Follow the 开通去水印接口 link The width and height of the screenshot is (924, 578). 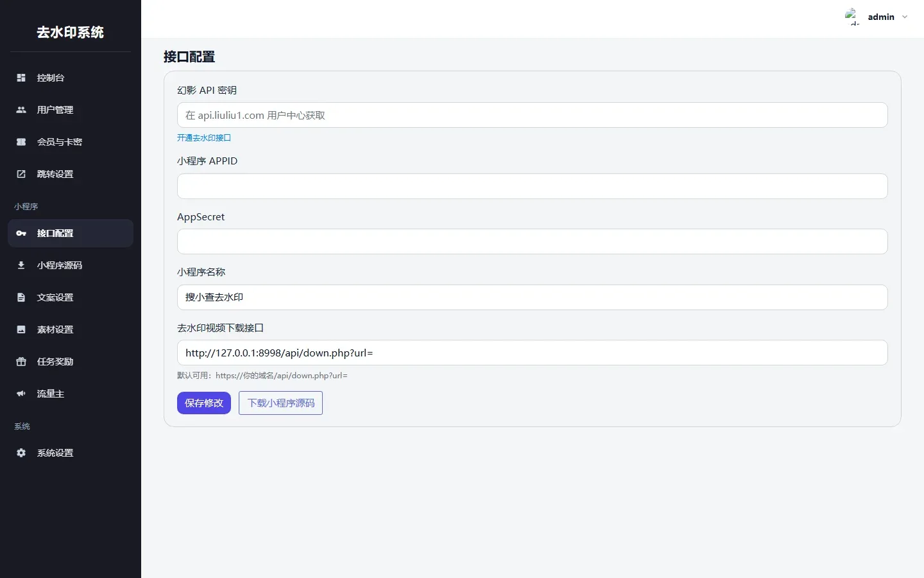[x=204, y=137]
